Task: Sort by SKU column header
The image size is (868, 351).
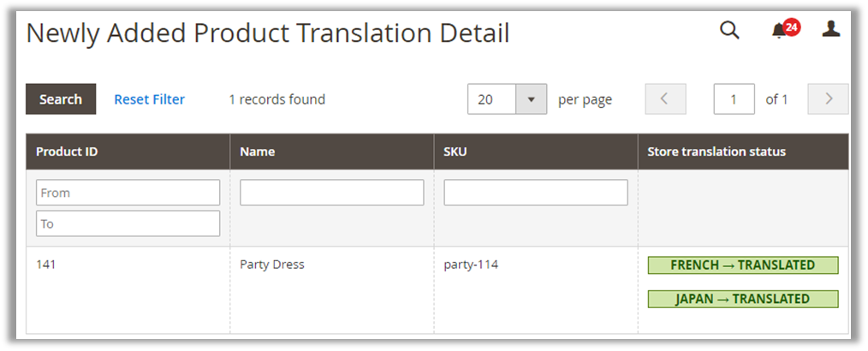Action: (455, 152)
